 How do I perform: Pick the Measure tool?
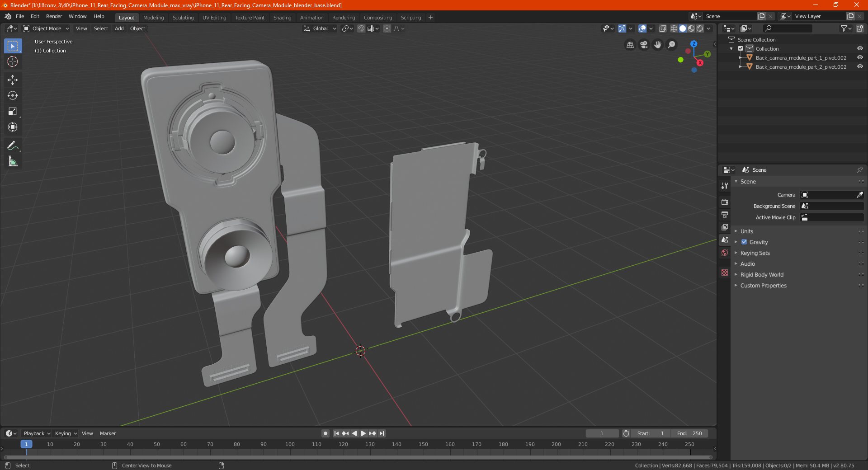pos(13,161)
